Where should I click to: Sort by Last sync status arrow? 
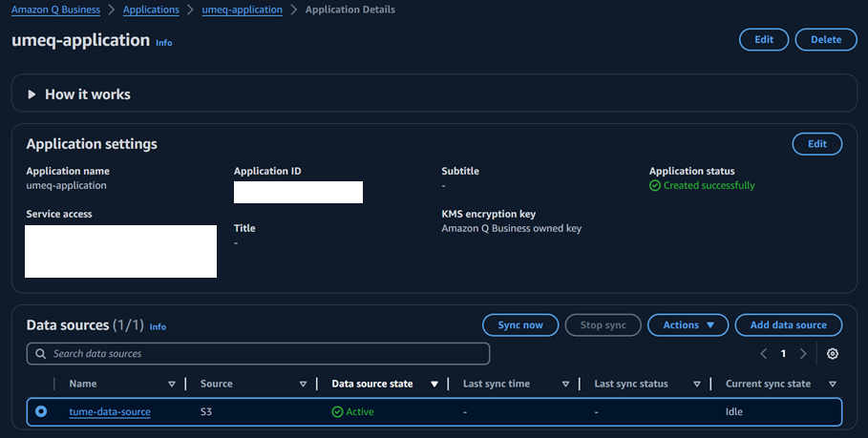point(697,384)
